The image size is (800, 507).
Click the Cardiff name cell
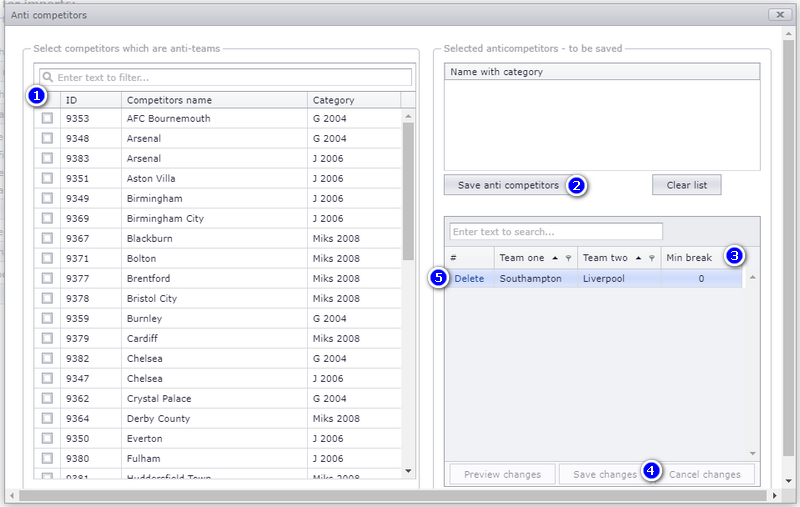tap(214, 339)
